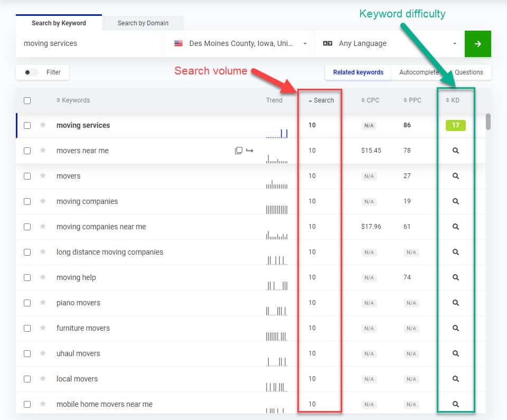Star the 'moving help' keyword
This screenshot has height=420, width=507.
coord(43,277)
